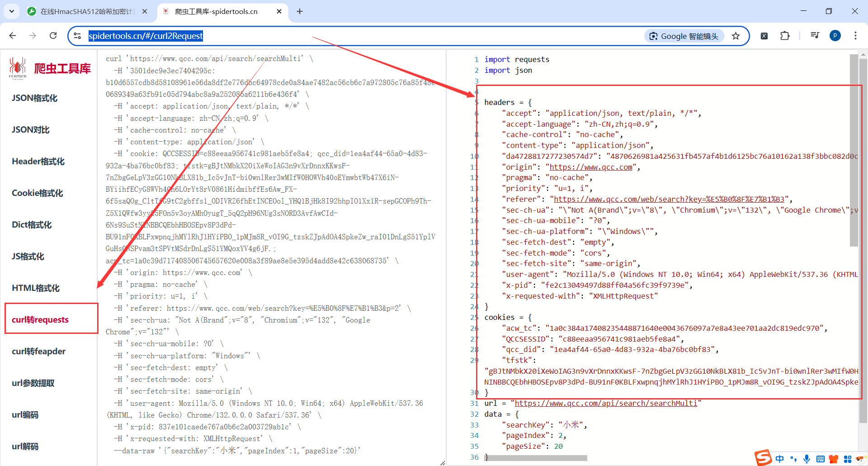The image size is (868, 466).
Task: Open the media controls icon
Action: 815,36
